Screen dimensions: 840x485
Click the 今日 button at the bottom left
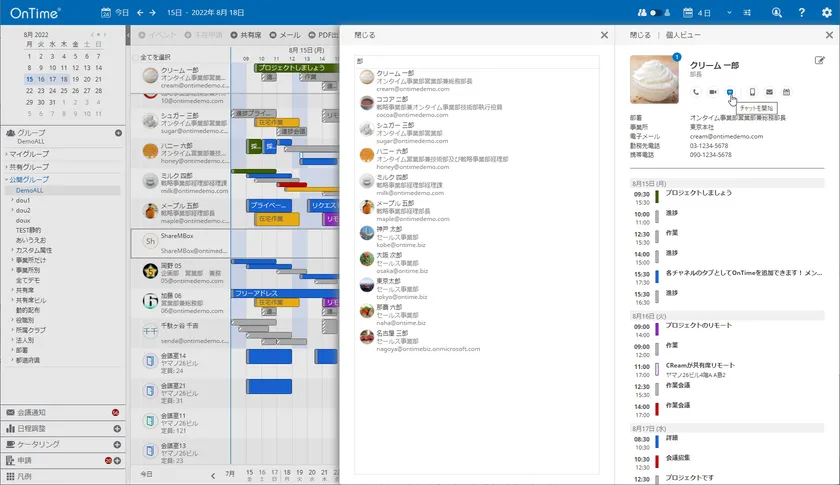coord(146,474)
